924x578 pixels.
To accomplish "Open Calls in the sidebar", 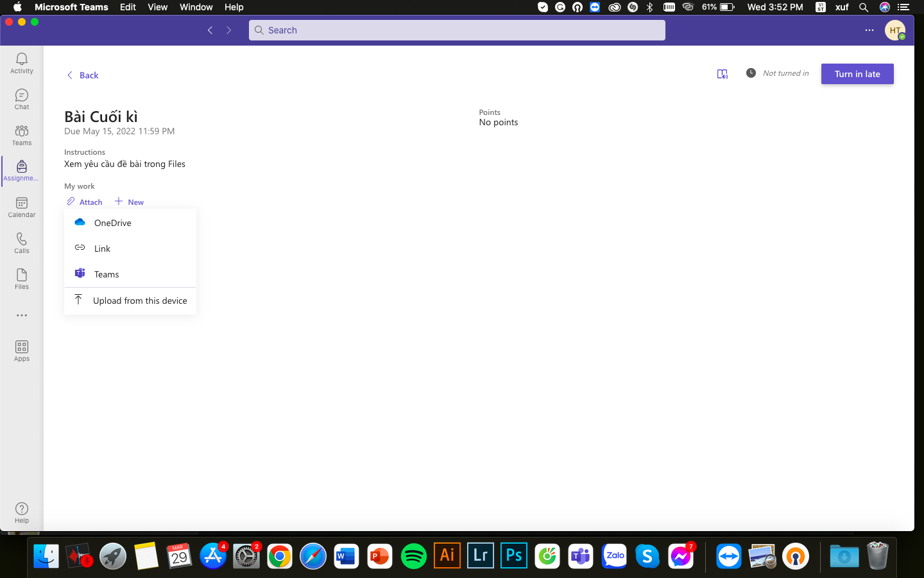I will click(22, 243).
